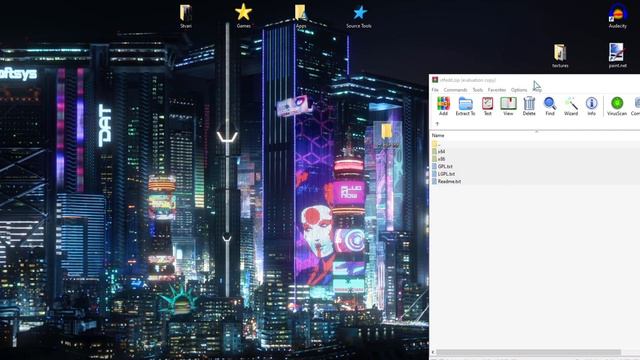Screen dimensions: 640x360
Task: Click the scrollbar left arrow in WinRAR
Action: pos(433,352)
